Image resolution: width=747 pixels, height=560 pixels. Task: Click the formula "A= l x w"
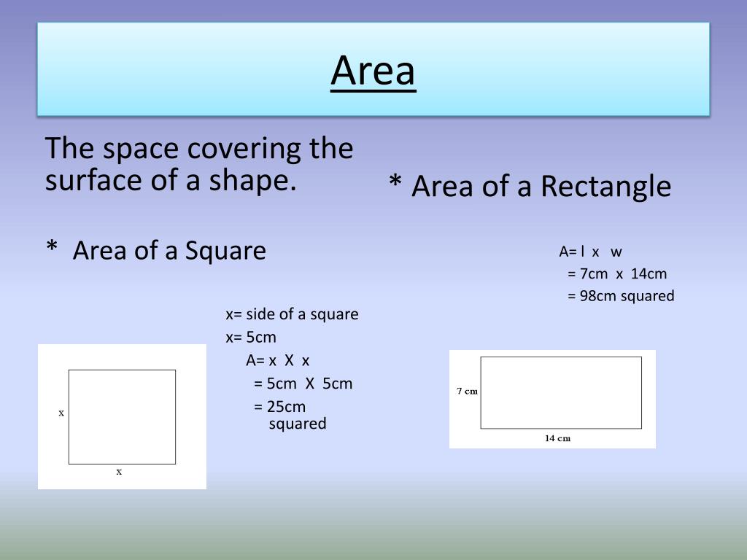click(x=590, y=252)
